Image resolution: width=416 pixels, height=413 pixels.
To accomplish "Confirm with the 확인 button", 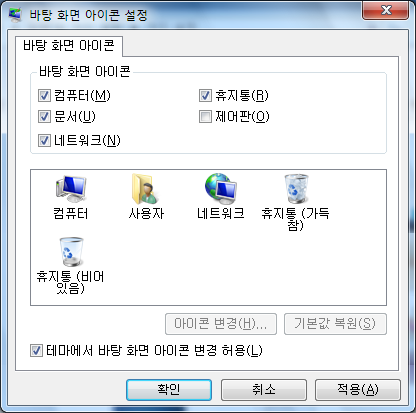I will 169,389.
